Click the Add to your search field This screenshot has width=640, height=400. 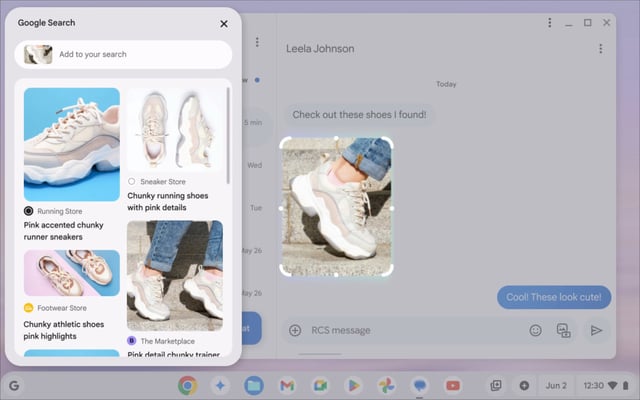pyautogui.click(x=123, y=54)
